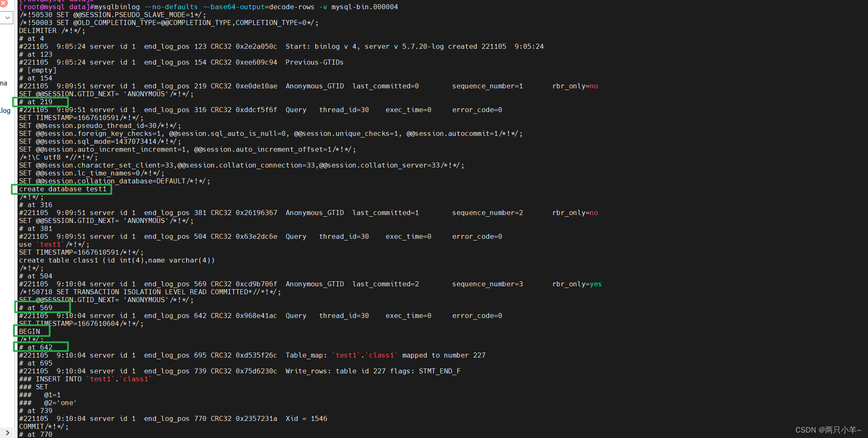Screen dimensions: 868x438
Task: Click the 'mysql-bin.000004' file name in the command
Action: (x=364, y=7)
